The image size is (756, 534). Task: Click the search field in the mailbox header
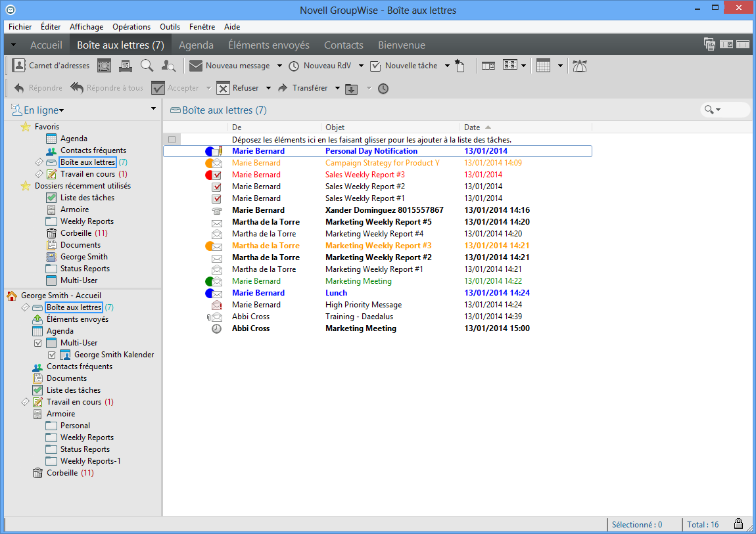734,110
